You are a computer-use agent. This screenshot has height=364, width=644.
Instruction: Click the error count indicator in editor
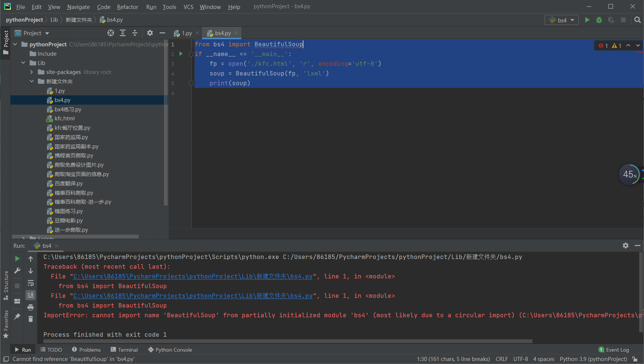click(x=603, y=46)
